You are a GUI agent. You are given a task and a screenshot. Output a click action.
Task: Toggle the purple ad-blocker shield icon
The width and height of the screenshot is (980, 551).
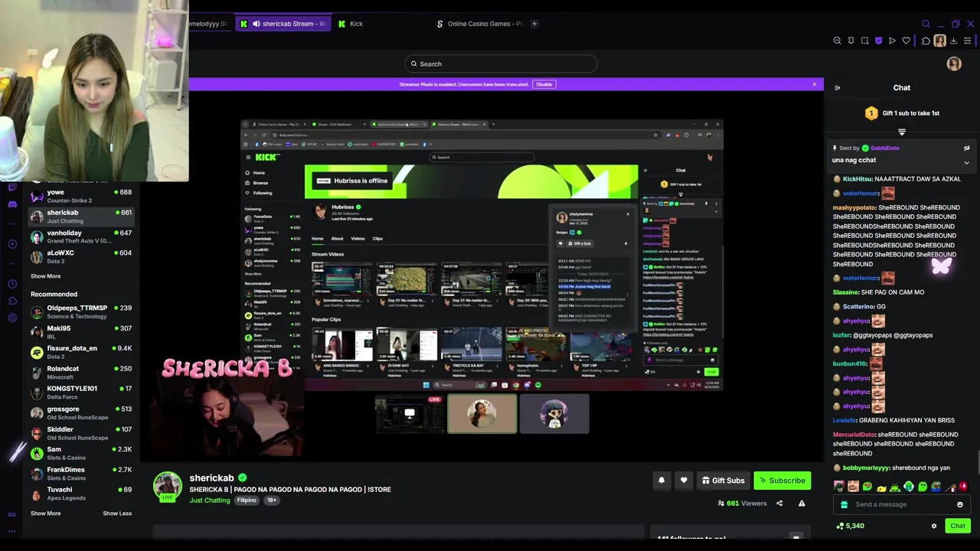[878, 41]
